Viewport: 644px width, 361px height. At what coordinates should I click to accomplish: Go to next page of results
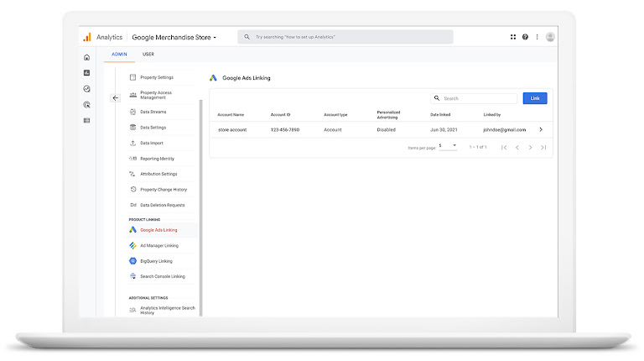click(x=530, y=147)
